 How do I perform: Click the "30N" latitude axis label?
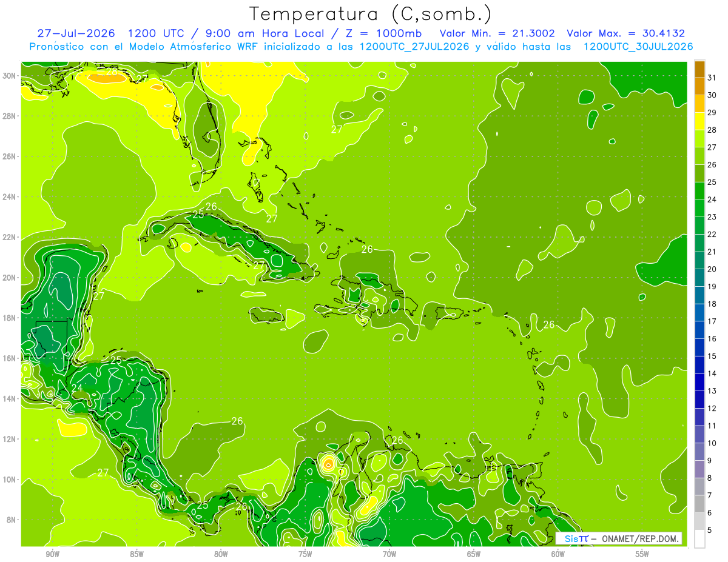click(9, 76)
